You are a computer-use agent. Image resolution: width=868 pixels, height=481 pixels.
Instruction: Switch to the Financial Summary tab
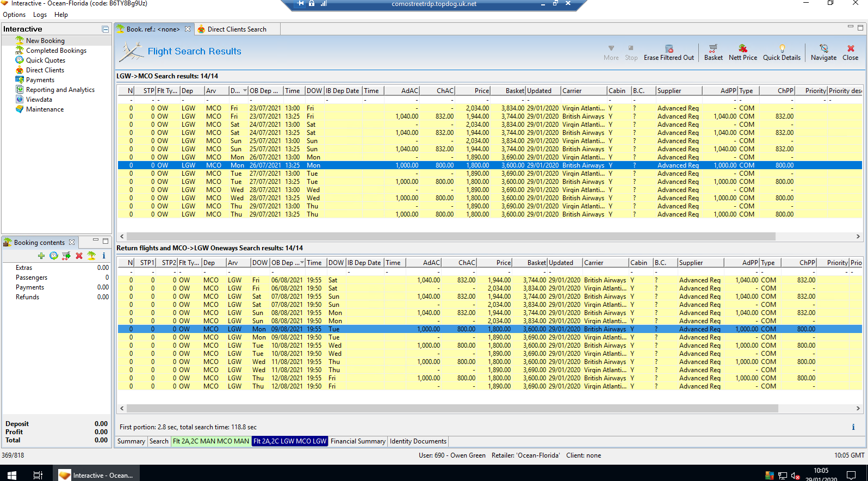(358, 441)
